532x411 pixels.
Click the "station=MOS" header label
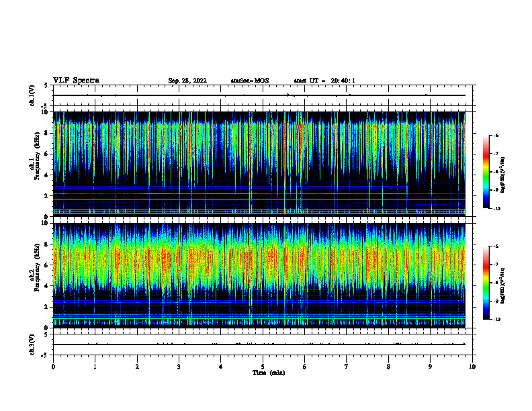point(250,81)
